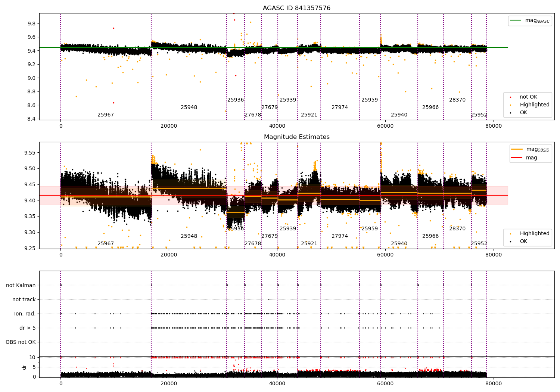Select obsid label 25921 in top plot

309,115
